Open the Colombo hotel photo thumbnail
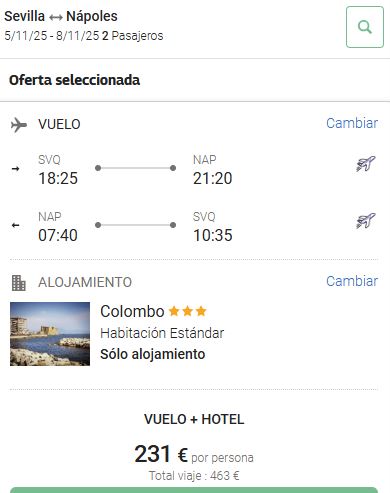Viewport: 390px width, 493px height. (50, 334)
